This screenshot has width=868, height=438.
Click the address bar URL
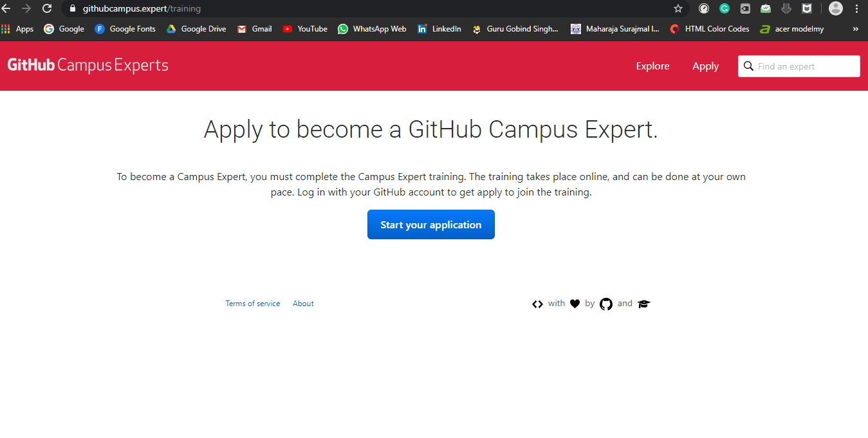pyautogui.click(x=142, y=9)
